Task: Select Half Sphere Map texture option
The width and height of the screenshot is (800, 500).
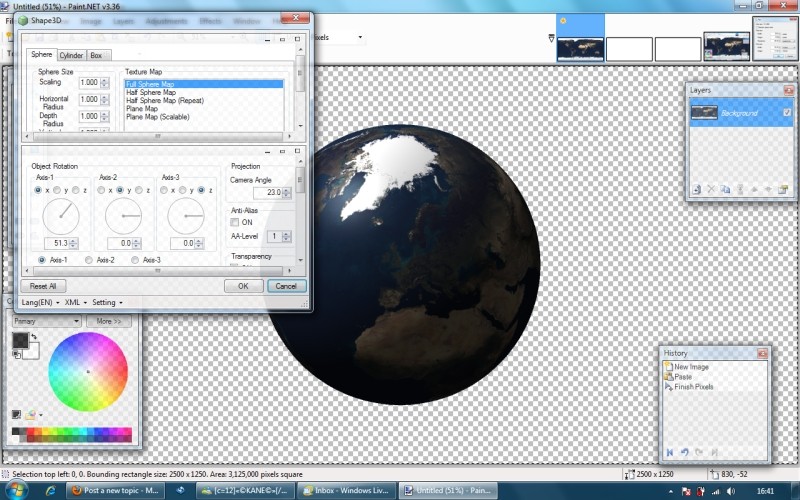Action: pos(151,92)
